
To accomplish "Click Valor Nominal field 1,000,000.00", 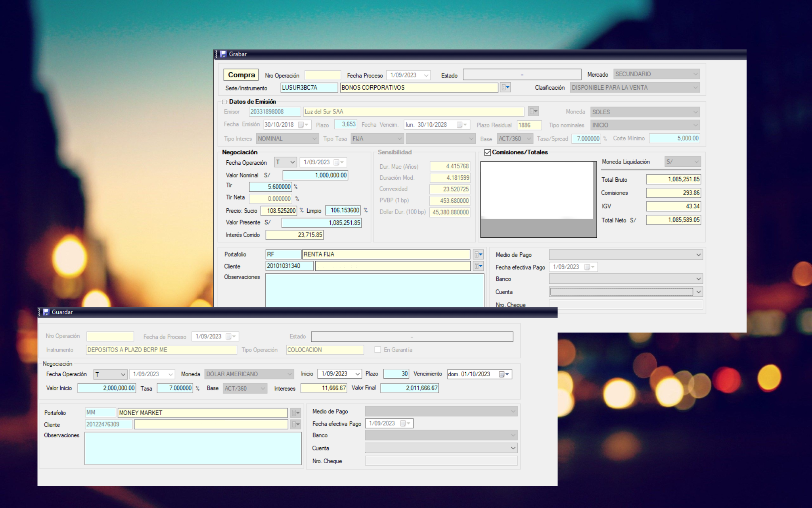I will [315, 175].
